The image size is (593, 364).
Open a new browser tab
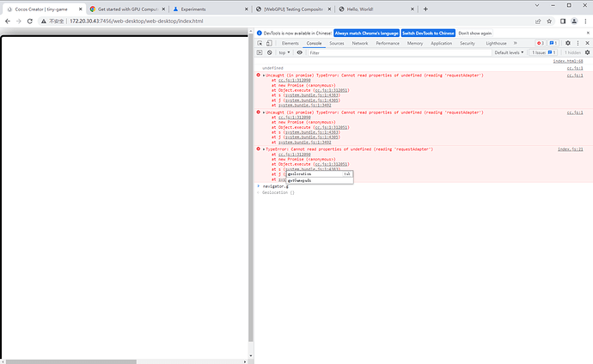pos(425,9)
